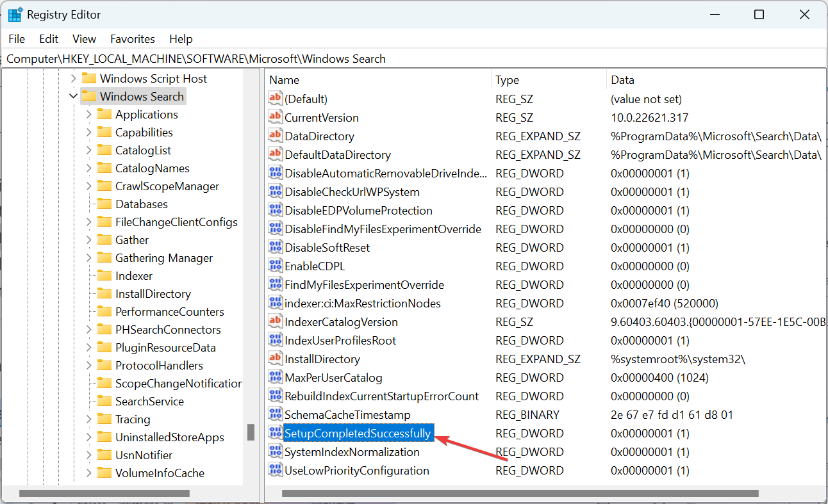Screen dimensions: 828x504
Task: Expand the PHSearchConnectors subkey
Action: (x=88, y=329)
